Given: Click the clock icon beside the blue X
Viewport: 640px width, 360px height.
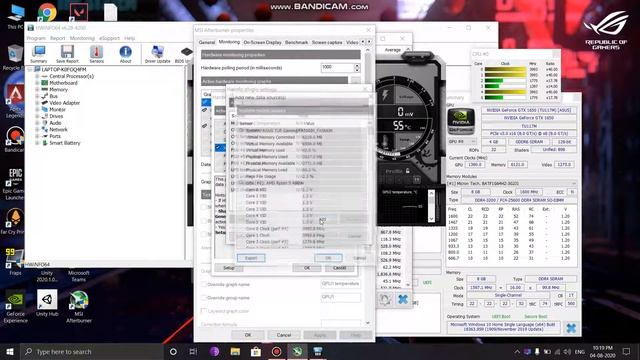Looking at the screenshot, I should pos(384,300).
